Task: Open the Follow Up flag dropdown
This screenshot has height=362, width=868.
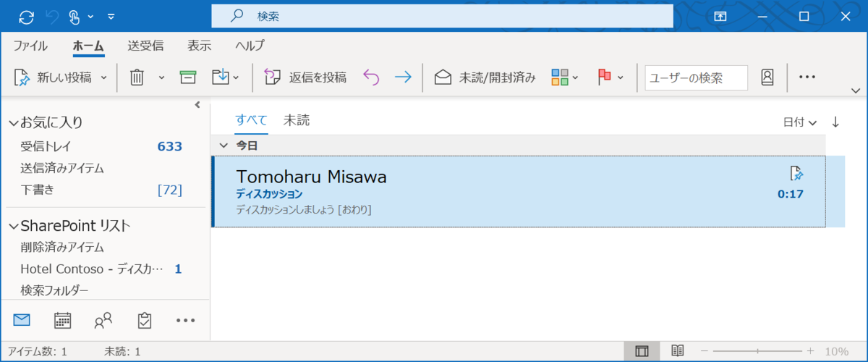Action: (610, 77)
